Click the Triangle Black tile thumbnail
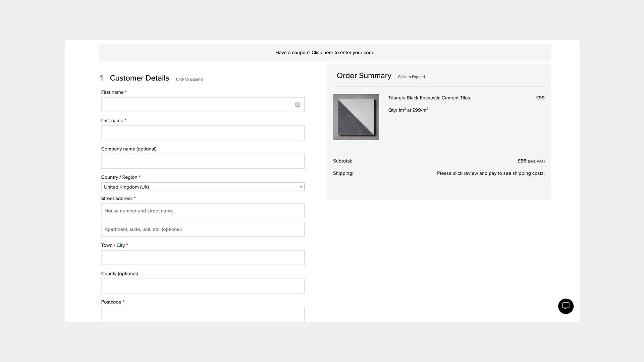 coord(356,117)
